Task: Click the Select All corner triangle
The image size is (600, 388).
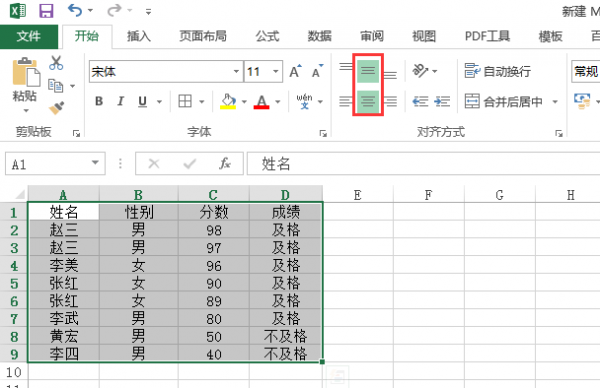Action: tap(20, 195)
